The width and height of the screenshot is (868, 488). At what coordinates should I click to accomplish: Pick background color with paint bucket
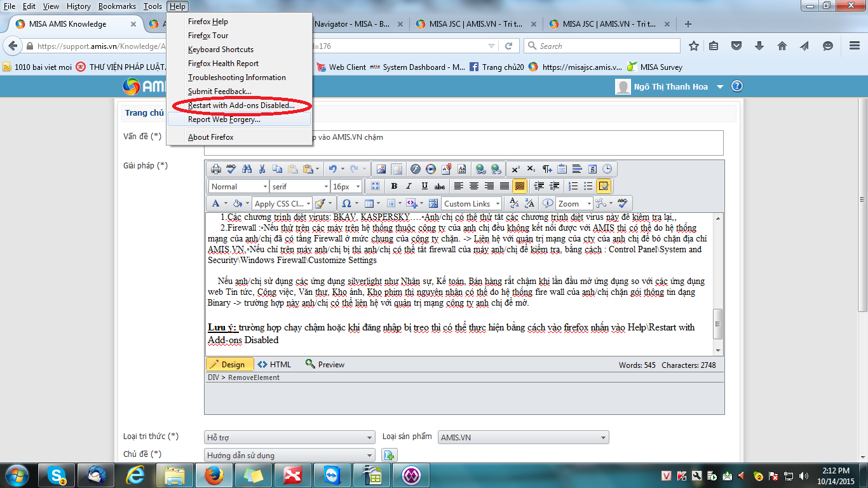[x=237, y=203]
